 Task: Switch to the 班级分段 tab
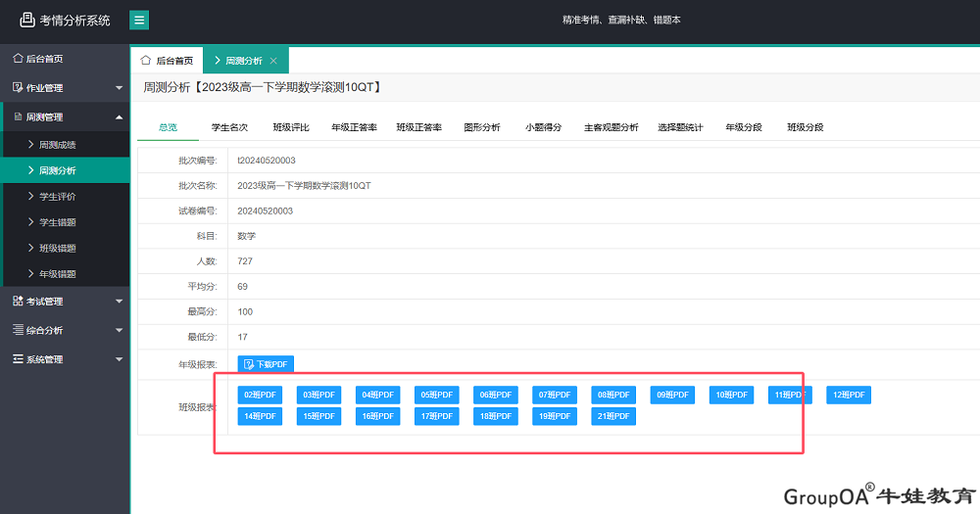click(805, 127)
